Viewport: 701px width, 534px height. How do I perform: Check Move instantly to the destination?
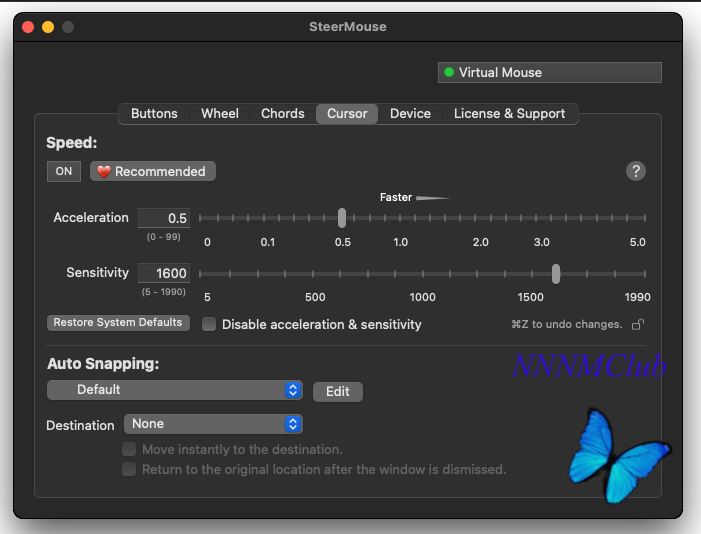pos(129,449)
